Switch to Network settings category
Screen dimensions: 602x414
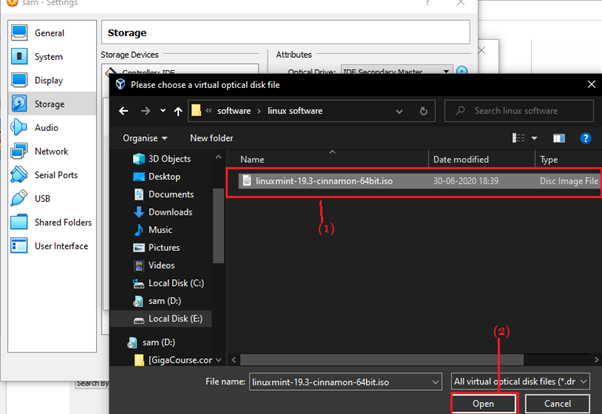(52, 152)
